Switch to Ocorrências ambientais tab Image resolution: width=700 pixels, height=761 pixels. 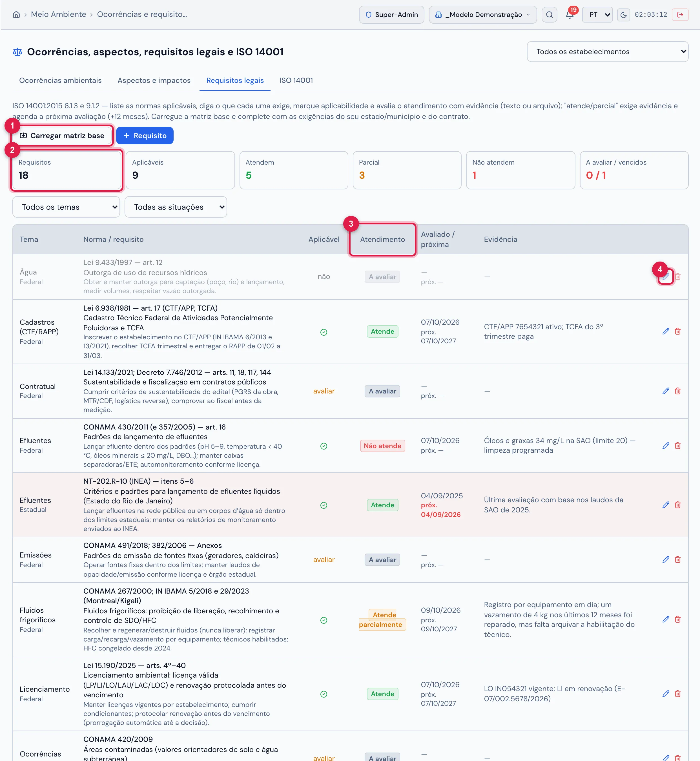pos(60,80)
